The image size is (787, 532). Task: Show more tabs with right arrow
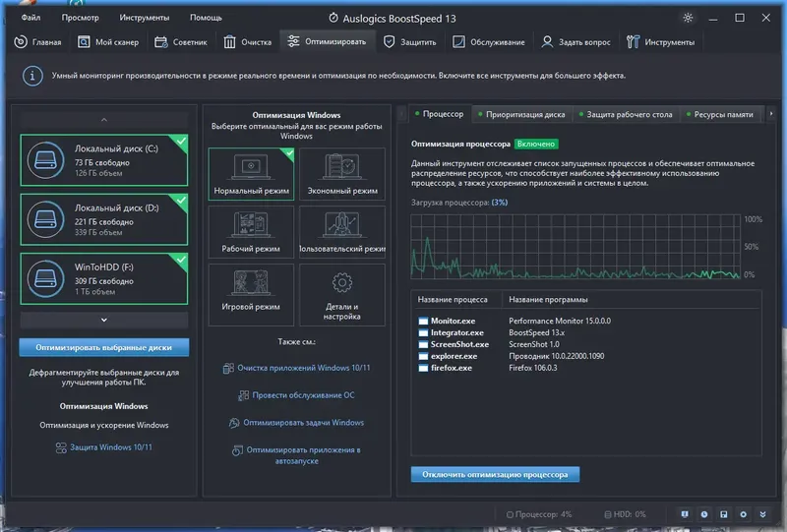tap(771, 114)
